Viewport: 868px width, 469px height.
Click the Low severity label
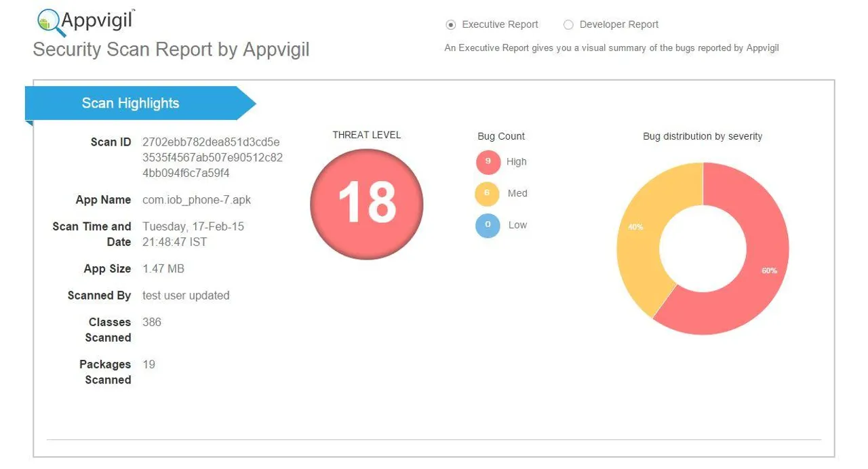click(x=517, y=225)
